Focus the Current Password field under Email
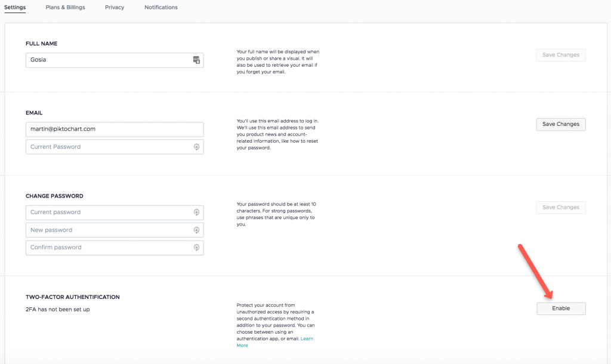Screen dimensions: 611x364 (x=115, y=147)
